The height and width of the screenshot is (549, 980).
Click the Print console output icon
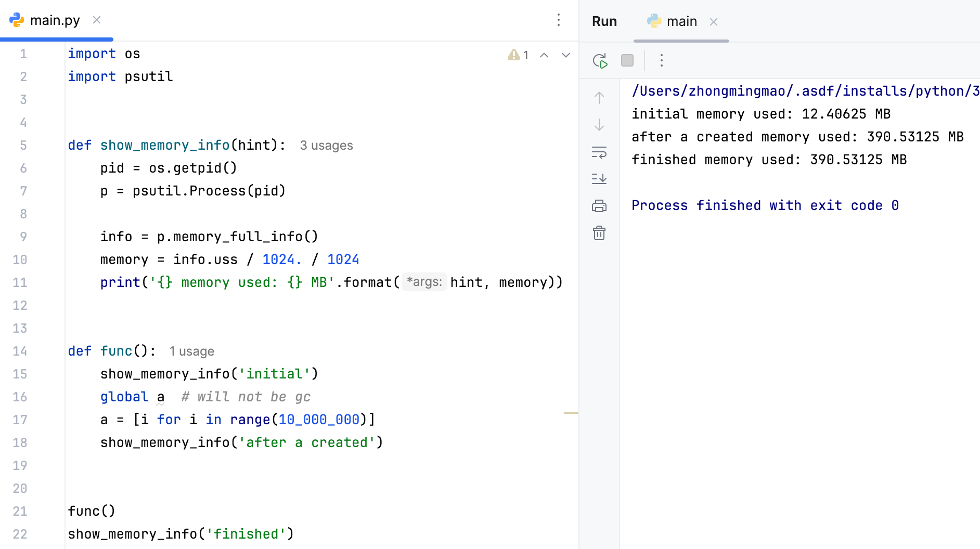[x=599, y=206]
